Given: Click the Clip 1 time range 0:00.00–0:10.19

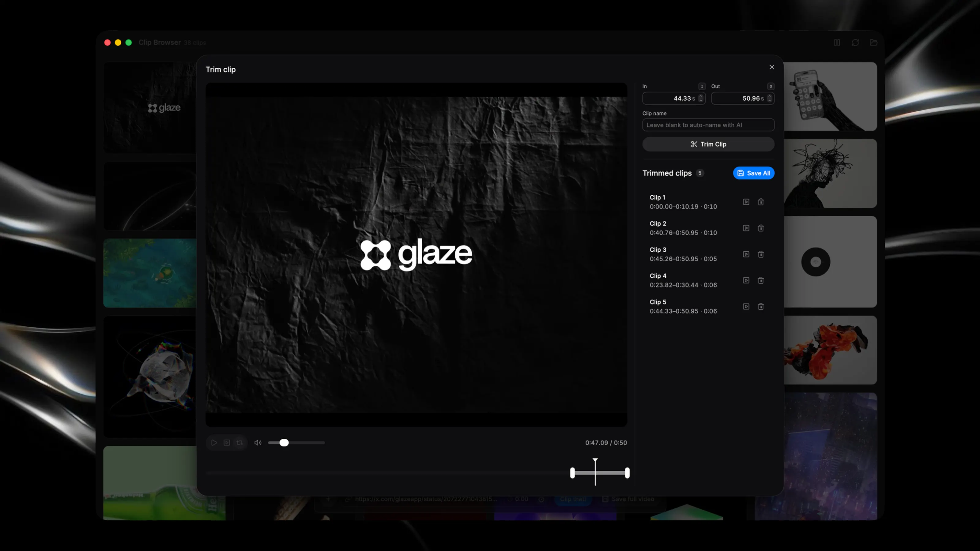Looking at the screenshot, I should coord(674,207).
